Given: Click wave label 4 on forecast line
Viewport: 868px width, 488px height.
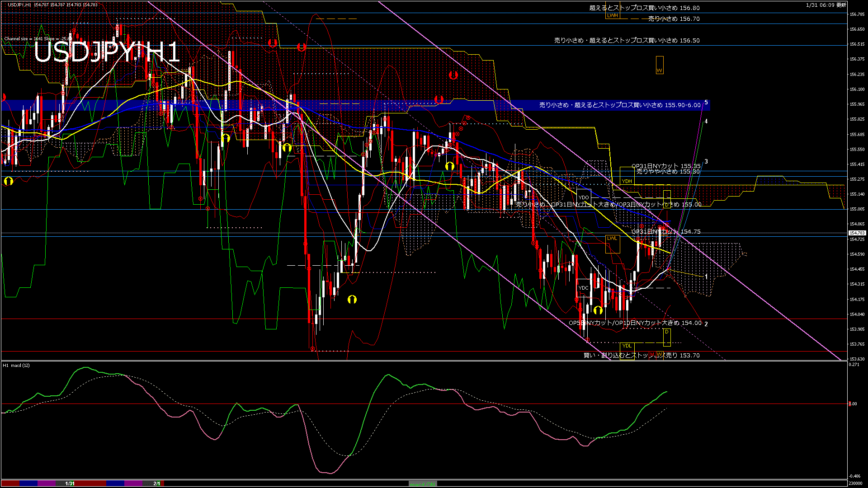Looking at the screenshot, I should point(706,121).
